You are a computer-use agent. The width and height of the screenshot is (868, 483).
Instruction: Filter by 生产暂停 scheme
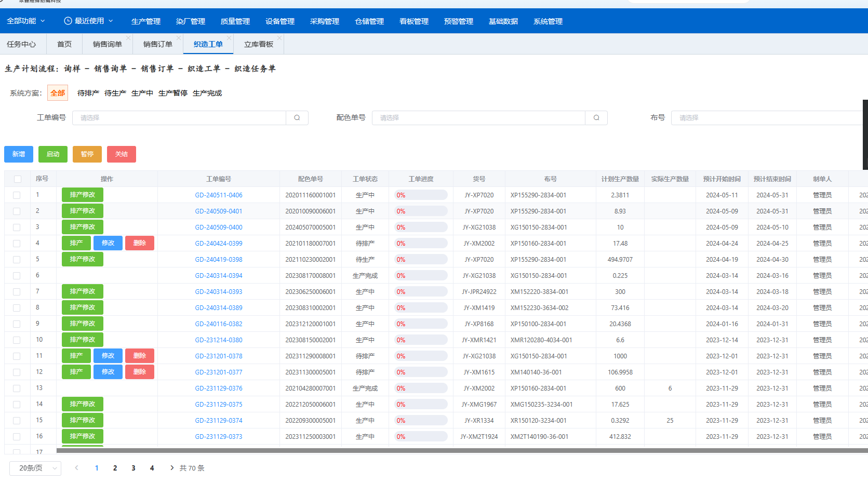pyautogui.click(x=173, y=93)
